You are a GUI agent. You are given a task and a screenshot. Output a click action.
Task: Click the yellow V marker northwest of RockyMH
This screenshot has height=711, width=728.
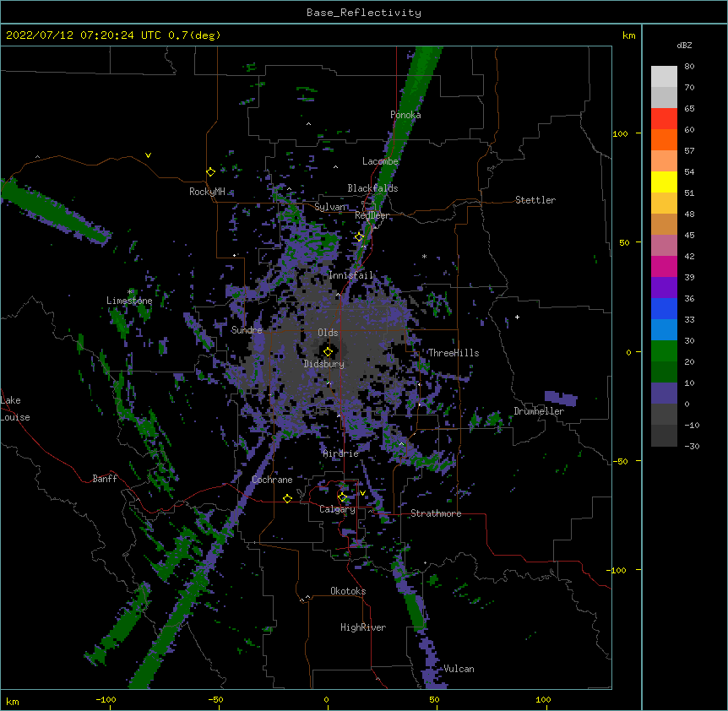pyautogui.click(x=148, y=155)
